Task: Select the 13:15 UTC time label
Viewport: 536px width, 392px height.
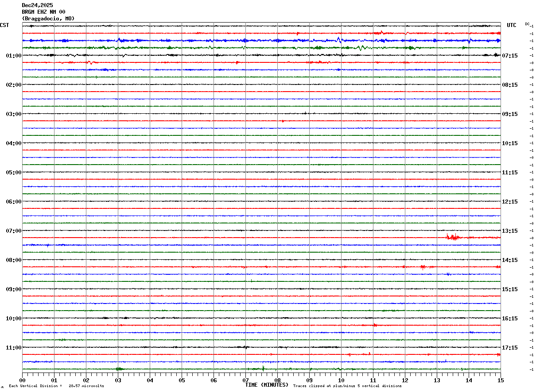Action: (x=510, y=231)
